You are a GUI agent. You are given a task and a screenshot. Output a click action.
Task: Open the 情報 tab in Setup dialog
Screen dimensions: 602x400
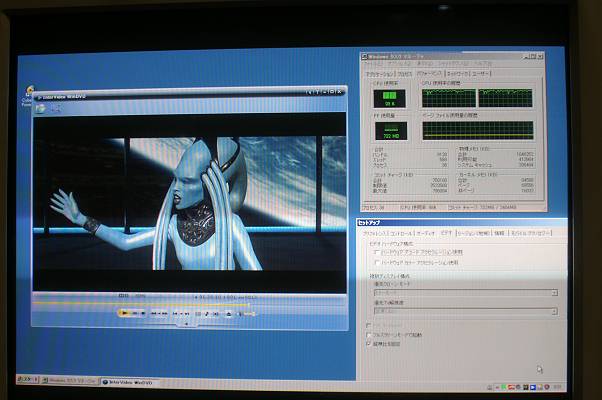tap(499, 233)
